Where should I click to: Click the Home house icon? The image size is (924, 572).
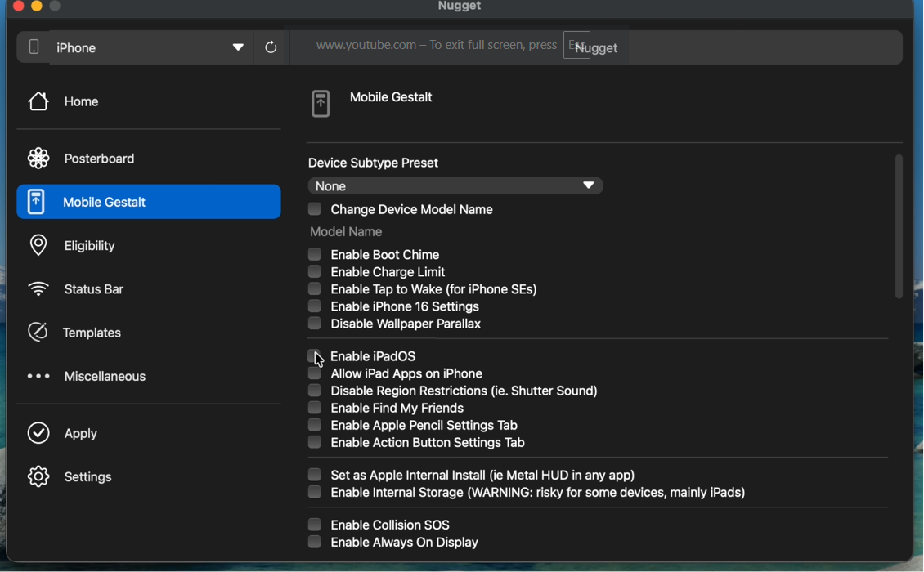coord(38,101)
